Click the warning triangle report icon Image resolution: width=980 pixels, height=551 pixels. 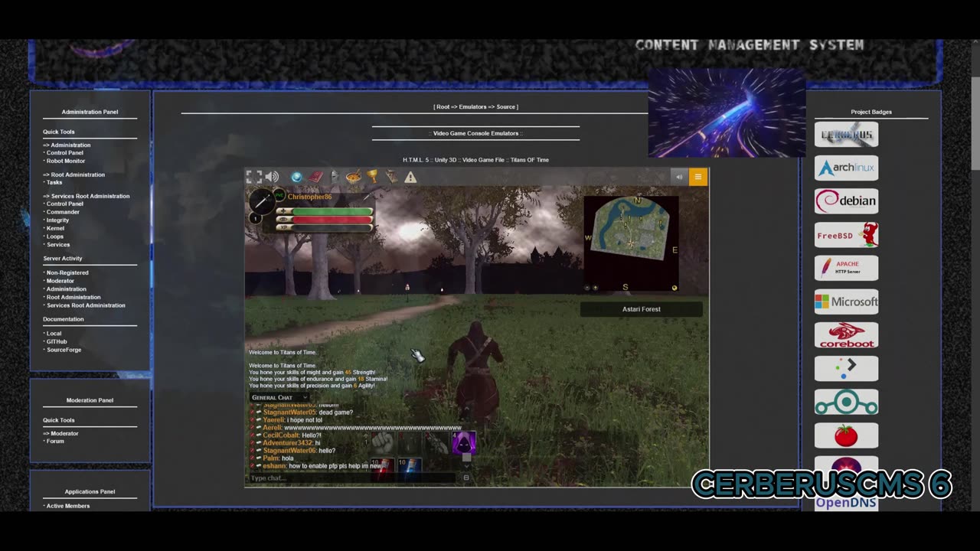coord(410,178)
